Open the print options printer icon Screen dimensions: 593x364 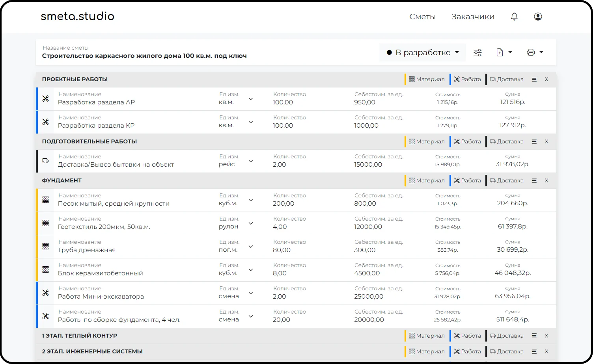(535, 52)
